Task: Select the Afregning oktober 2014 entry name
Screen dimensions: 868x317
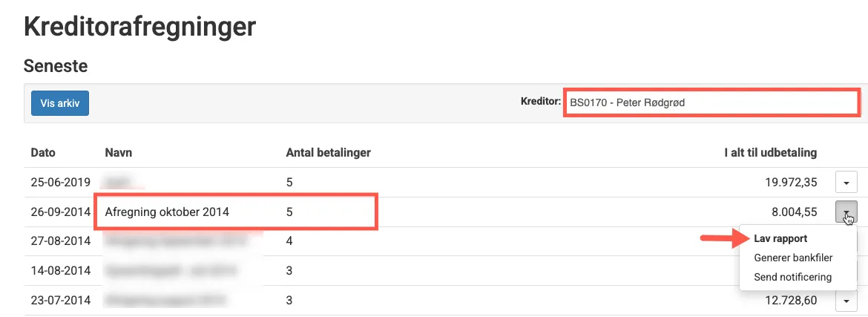Action: [x=167, y=212]
